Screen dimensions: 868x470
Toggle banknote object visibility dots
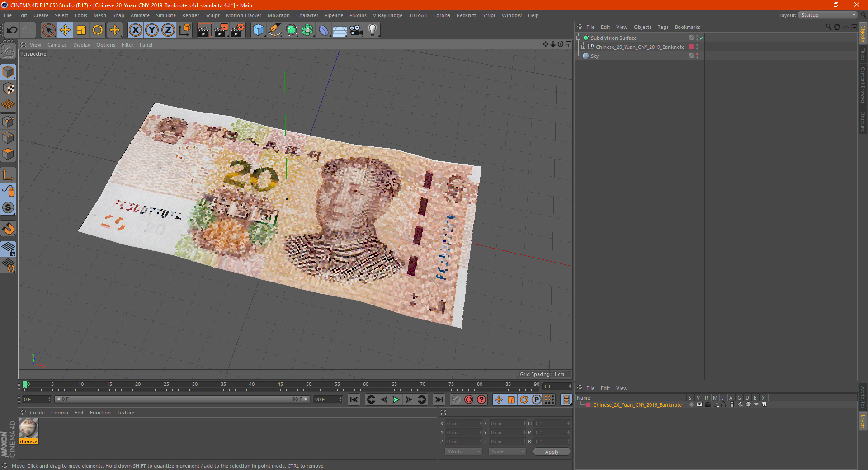[697, 47]
